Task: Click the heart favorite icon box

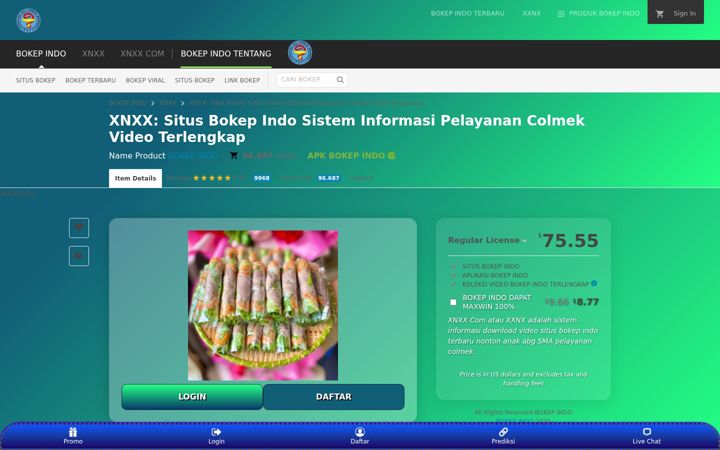Action: click(79, 228)
